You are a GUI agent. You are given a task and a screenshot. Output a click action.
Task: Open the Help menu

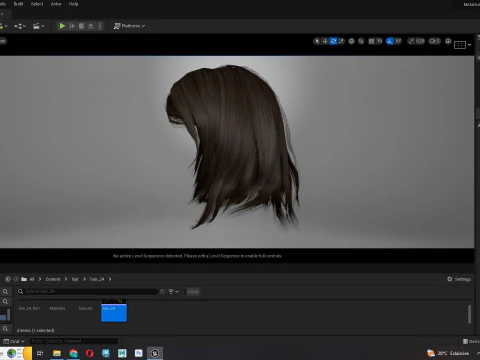click(x=73, y=4)
